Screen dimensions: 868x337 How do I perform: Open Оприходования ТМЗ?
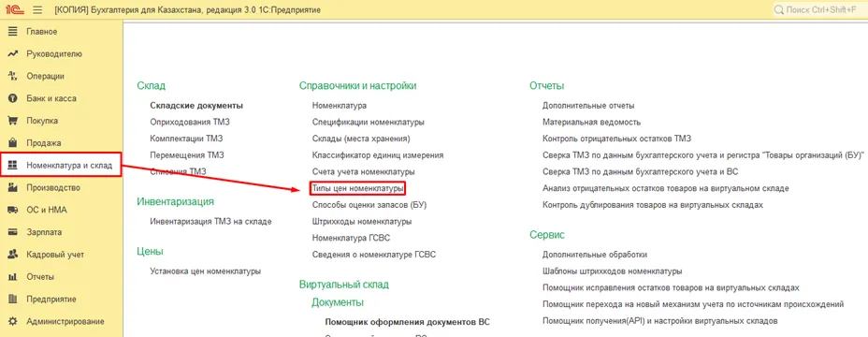point(190,122)
